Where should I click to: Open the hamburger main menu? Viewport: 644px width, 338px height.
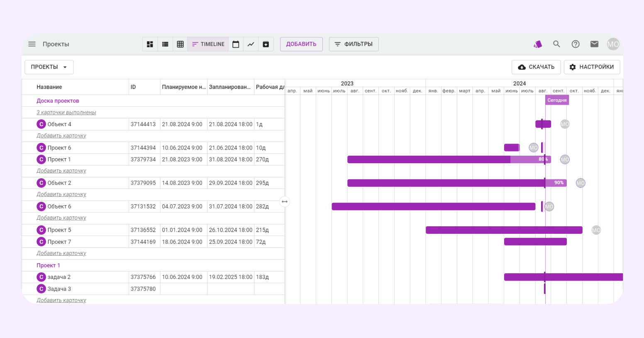(x=32, y=44)
